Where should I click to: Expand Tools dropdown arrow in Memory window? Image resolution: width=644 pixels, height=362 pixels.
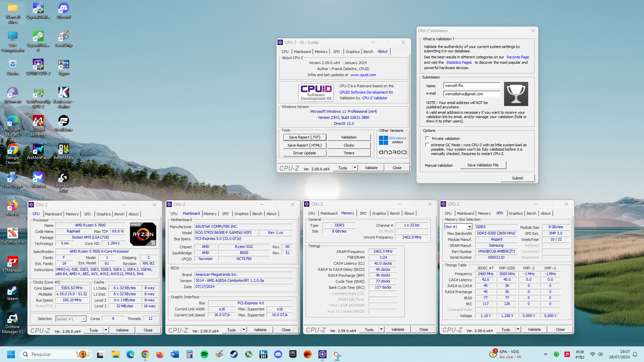pos(381,329)
